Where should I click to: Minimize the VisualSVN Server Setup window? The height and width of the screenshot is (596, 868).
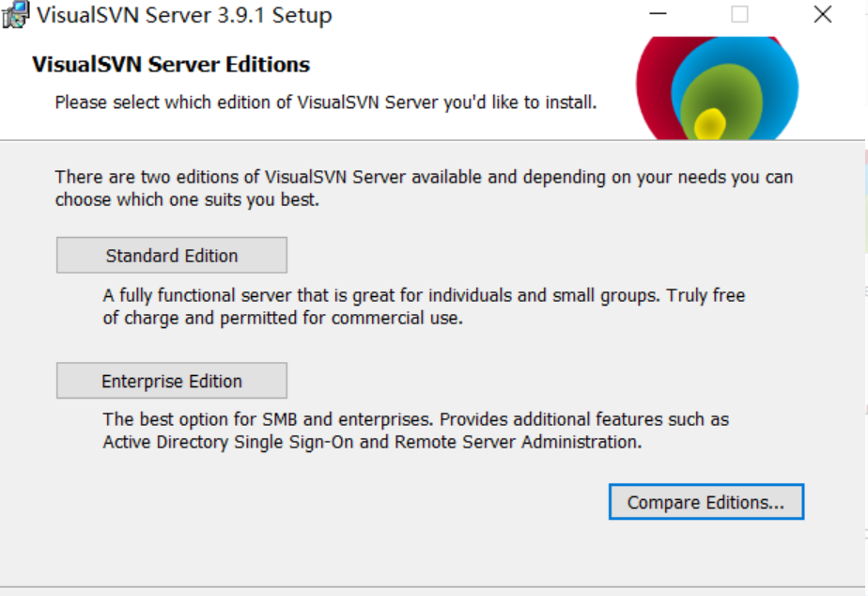tap(658, 14)
